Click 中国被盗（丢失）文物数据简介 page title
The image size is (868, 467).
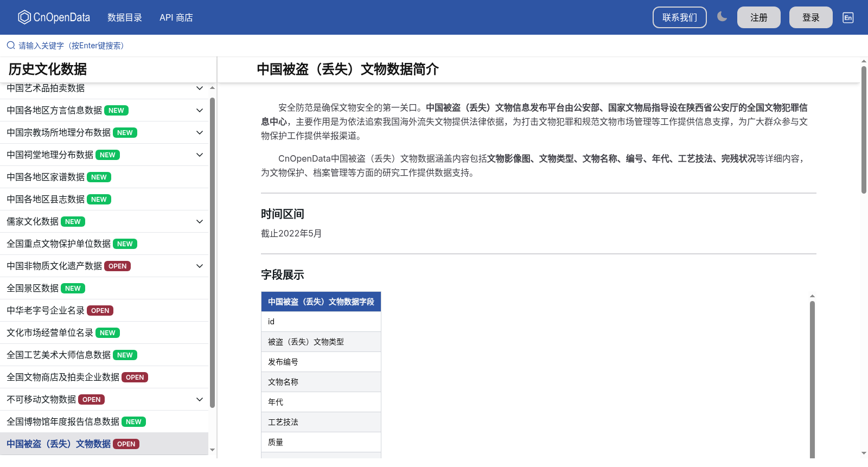click(x=348, y=69)
